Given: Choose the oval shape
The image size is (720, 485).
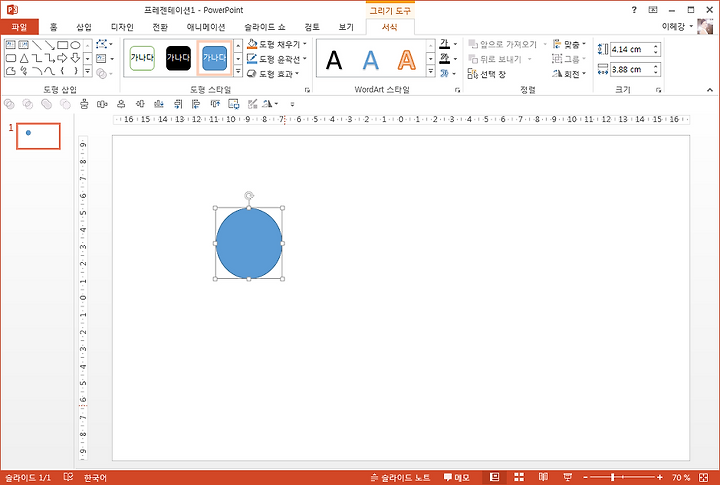Looking at the screenshot, I should pyautogui.click(x=75, y=45).
